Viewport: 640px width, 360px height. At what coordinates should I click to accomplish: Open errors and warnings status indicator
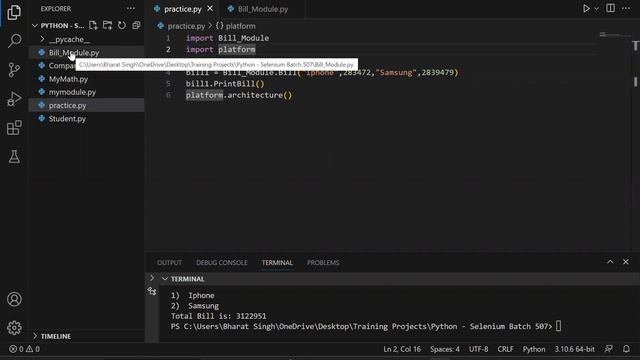(x=24, y=349)
